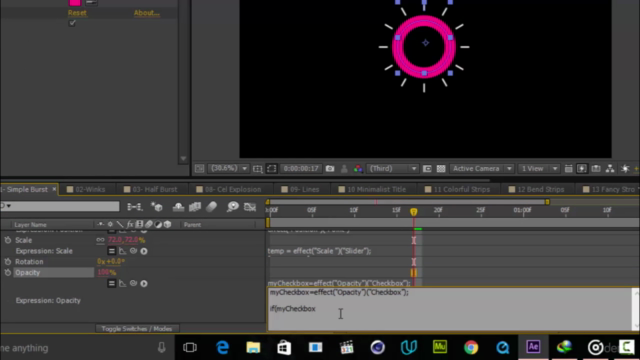
Task: Click the Always Preview This View icon
Action: 199,169
